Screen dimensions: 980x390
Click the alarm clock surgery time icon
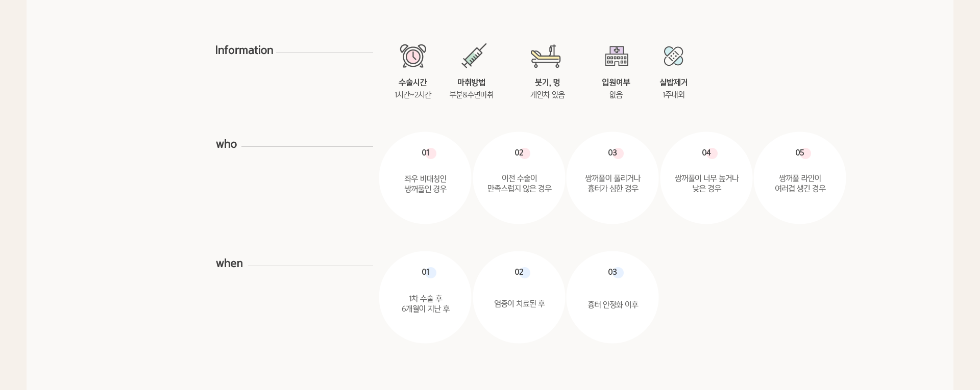[x=413, y=56]
